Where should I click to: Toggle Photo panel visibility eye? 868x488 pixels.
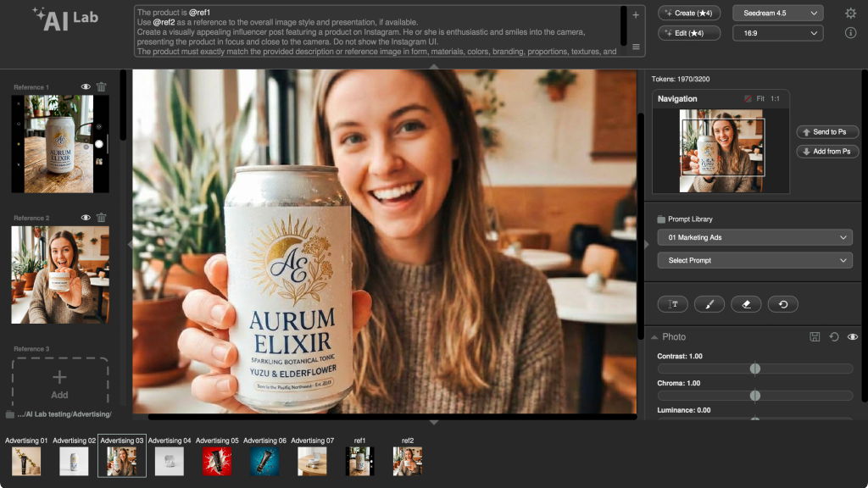[x=853, y=337]
